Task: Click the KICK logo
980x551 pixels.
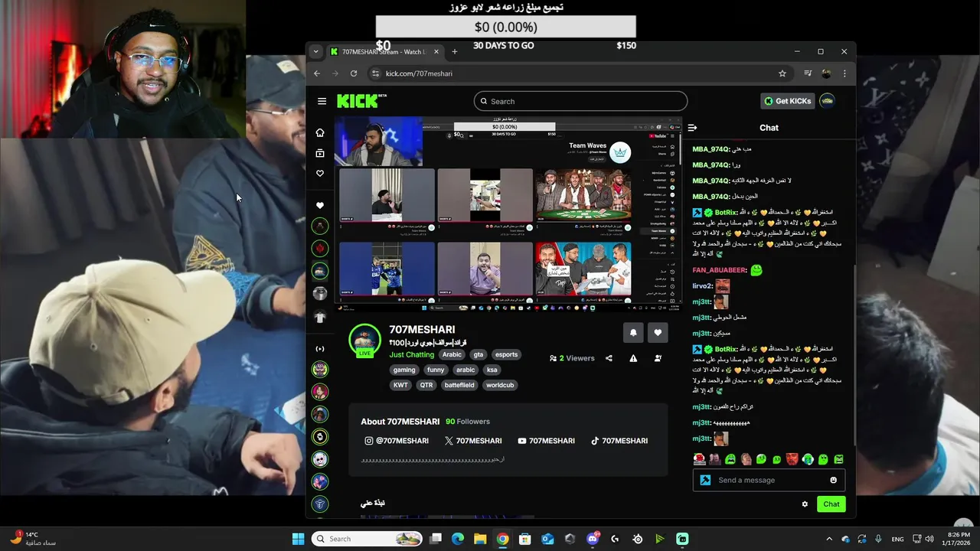Action: [358, 101]
